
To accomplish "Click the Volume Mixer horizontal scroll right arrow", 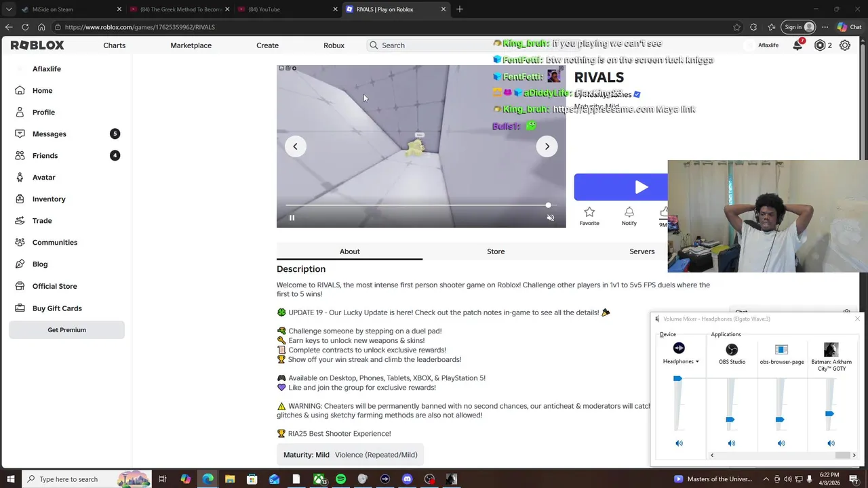I will (854, 455).
